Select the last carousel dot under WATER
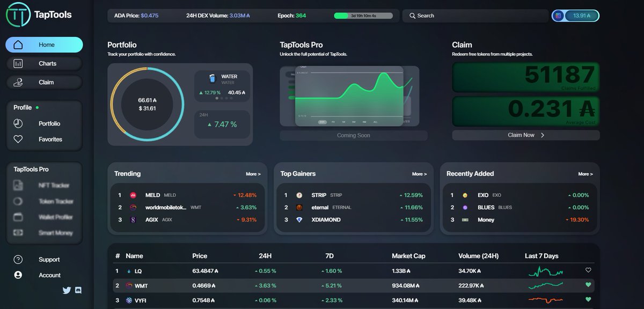Viewport: 644px width, 309px height. (231, 98)
